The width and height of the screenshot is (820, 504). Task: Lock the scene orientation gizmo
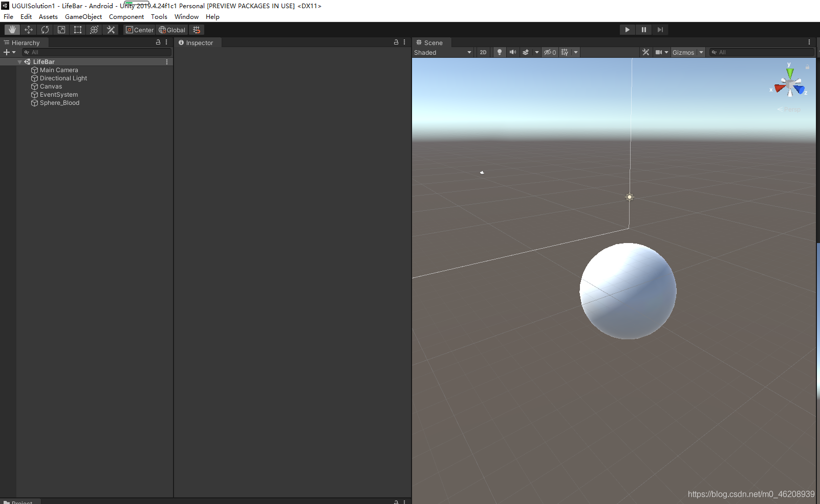pyautogui.click(x=807, y=67)
